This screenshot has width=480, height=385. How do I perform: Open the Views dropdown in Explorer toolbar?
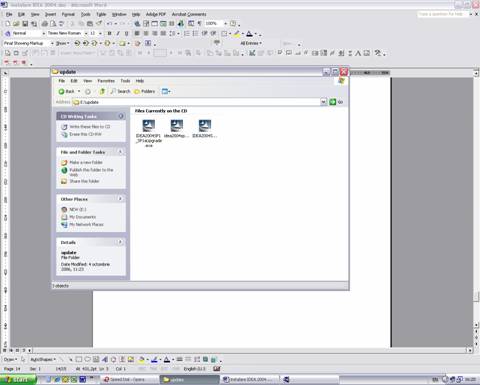pos(166,91)
